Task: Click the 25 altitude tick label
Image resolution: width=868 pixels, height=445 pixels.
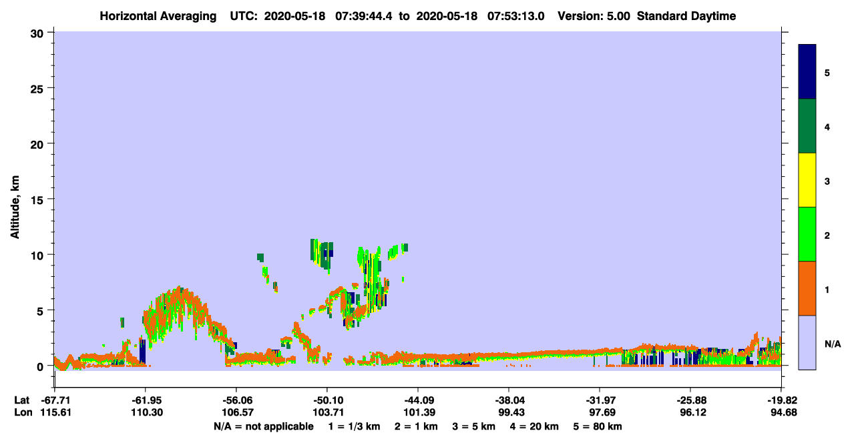Action: (x=39, y=88)
